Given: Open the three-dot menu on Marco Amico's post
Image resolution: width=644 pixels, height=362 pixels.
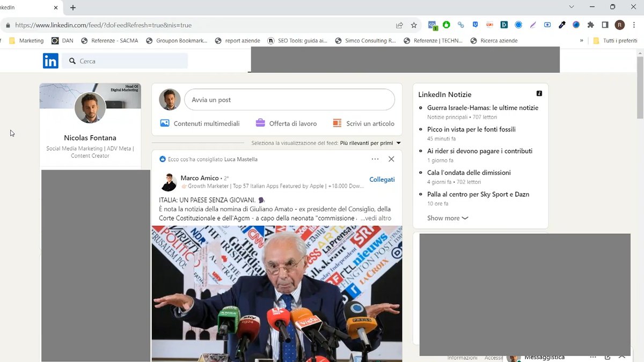Looking at the screenshot, I should point(375,159).
